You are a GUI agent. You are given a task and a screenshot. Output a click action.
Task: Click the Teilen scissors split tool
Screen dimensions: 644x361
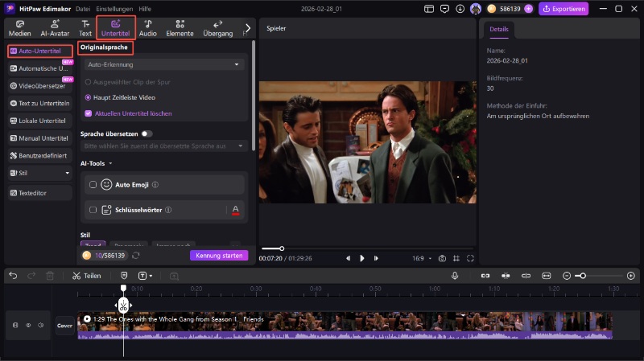[x=86, y=276]
